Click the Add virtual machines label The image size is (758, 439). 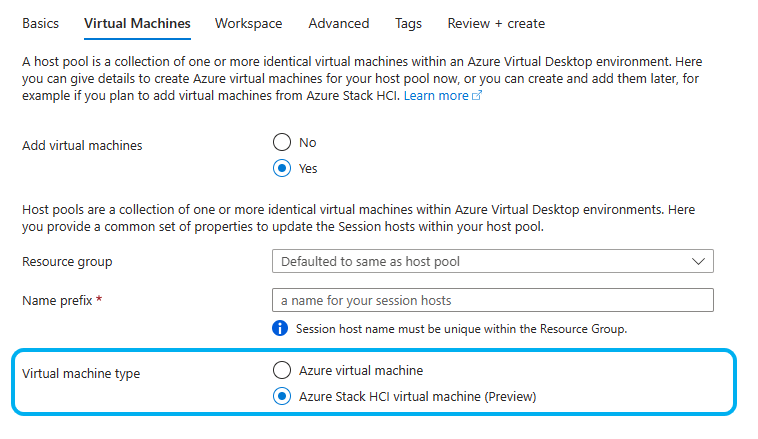(x=82, y=146)
